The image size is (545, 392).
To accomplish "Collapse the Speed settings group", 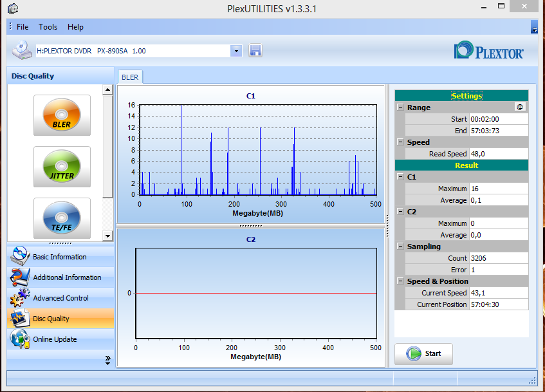I will (x=400, y=142).
